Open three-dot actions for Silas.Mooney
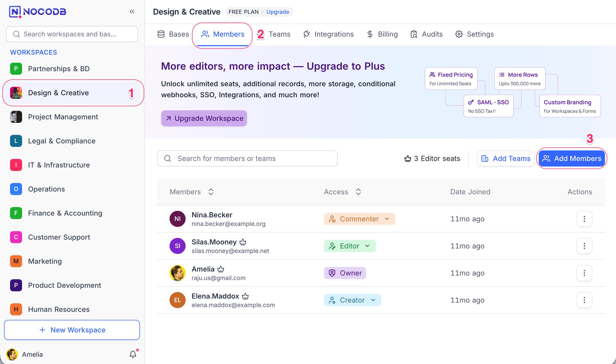Screen dimensions: 616x364 (x=584, y=246)
